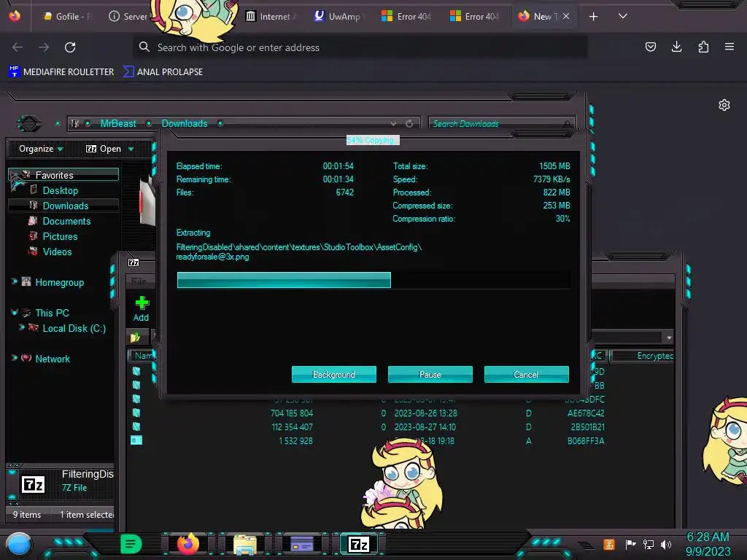The image size is (747, 560).
Task: Click the Search Downloads field in Explorer
Action: pos(502,124)
